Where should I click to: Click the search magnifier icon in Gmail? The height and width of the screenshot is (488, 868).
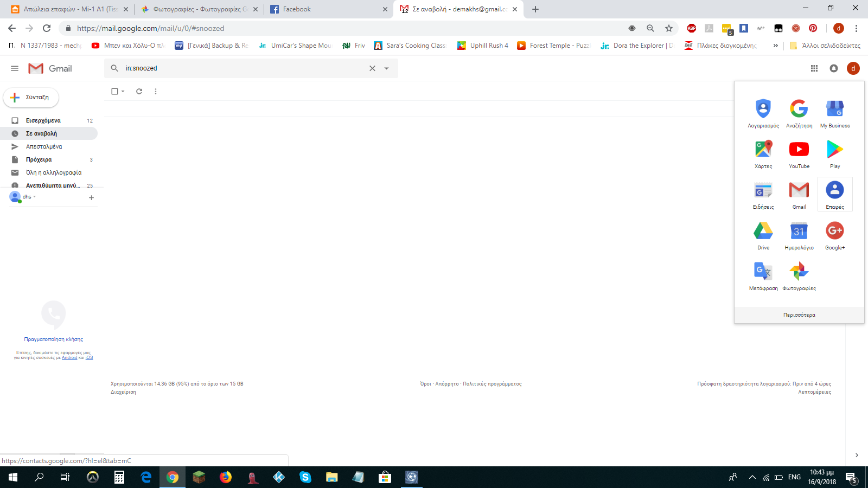coord(114,68)
